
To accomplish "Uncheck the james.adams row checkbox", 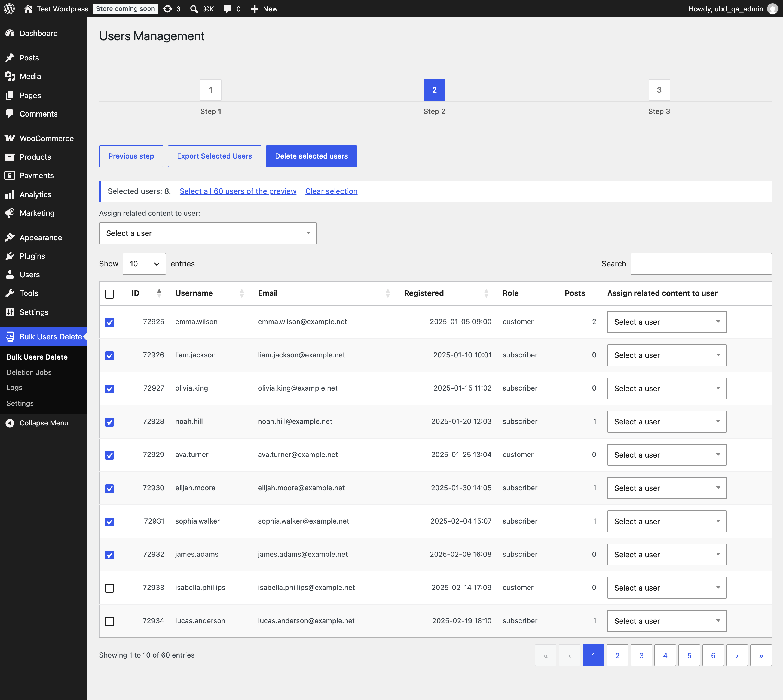I will click(109, 555).
